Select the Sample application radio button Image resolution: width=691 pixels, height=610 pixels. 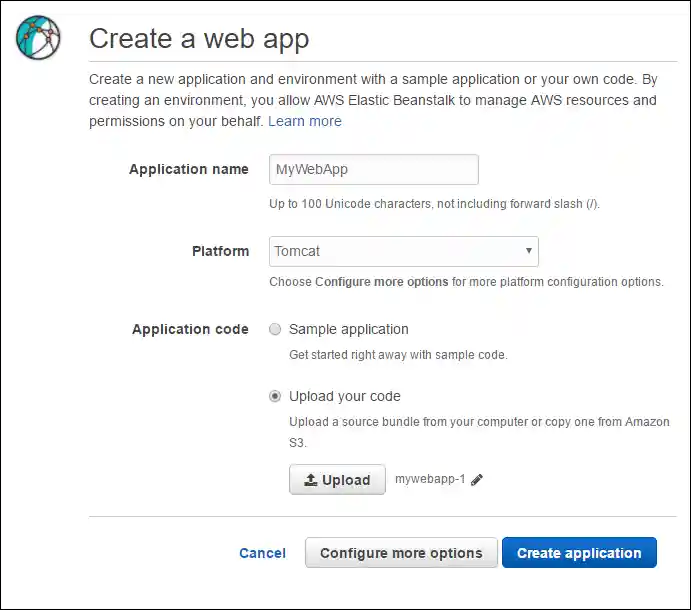pos(275,329)
